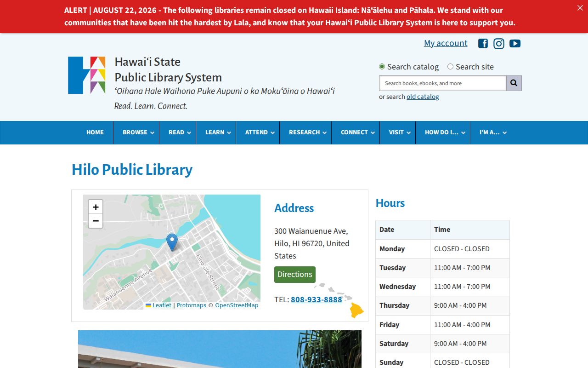This screenshot has width=588, height=368.
Task: Call the 808-933-8888 phone link
Action: click(317, 299)
